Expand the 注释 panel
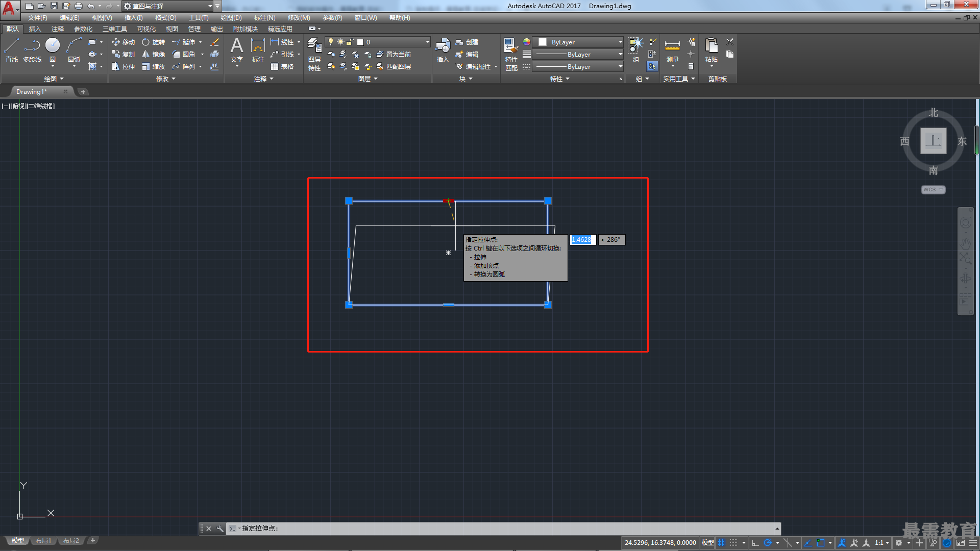 tap(263, 79)
